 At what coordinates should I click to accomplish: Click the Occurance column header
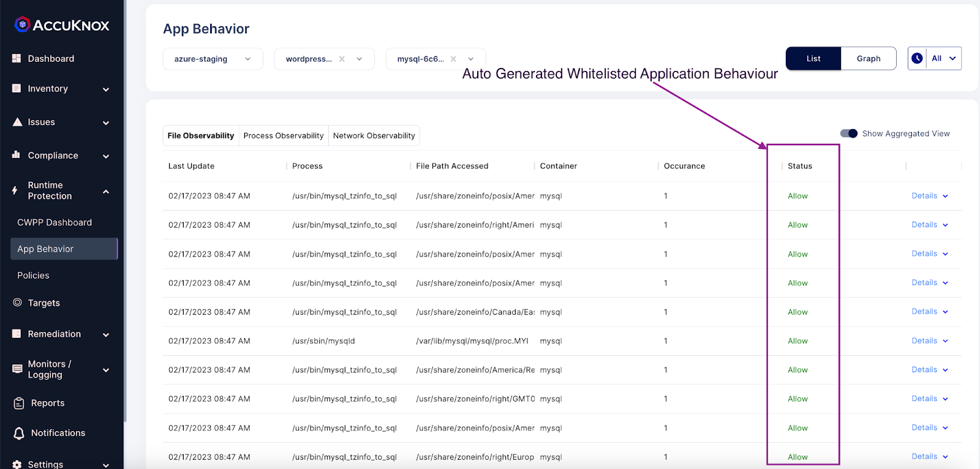[684, 166]
